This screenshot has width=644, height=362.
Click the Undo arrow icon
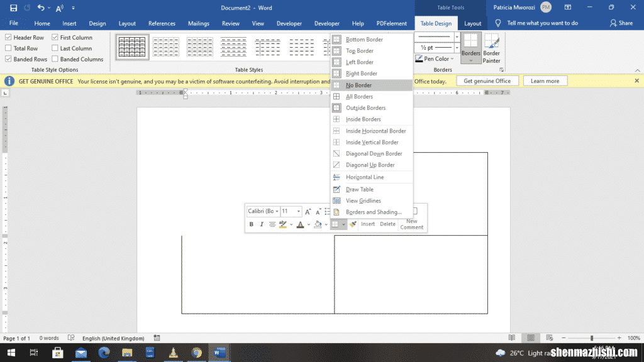(x=41, y=8)
